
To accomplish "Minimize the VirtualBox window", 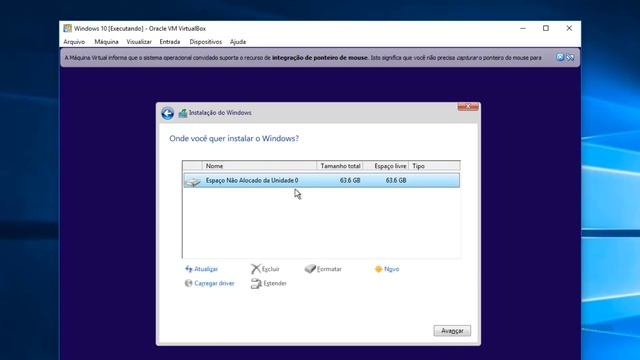I will pyautogui.click(x=523, y=28).
